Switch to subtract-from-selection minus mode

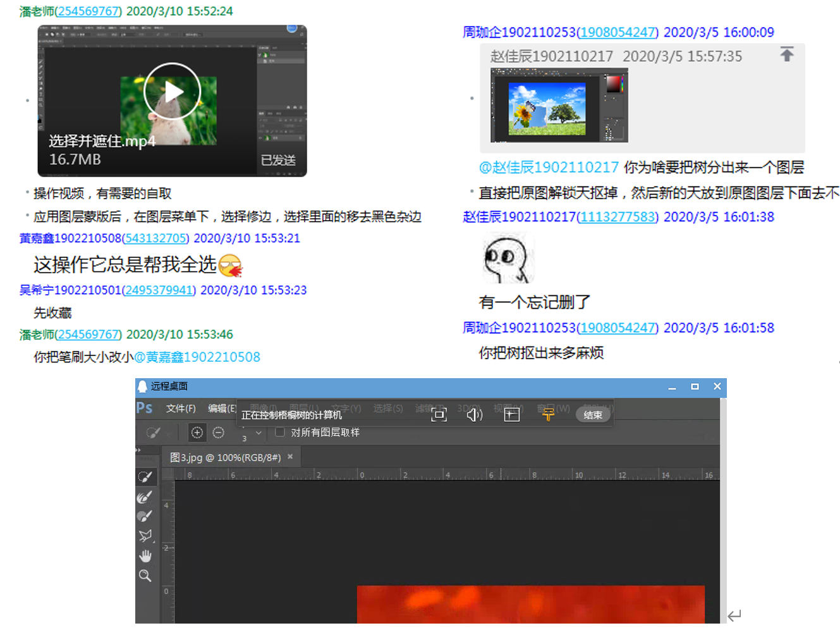coord(219,433)
